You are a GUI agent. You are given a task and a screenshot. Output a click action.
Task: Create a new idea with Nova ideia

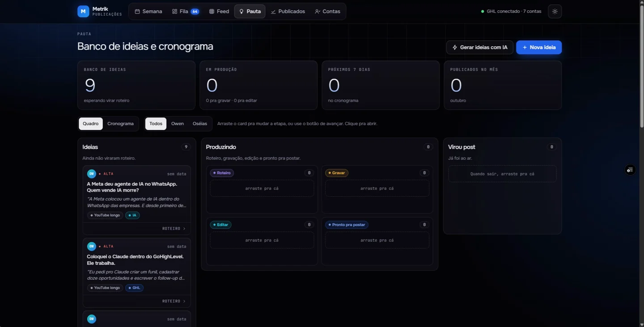539,47
